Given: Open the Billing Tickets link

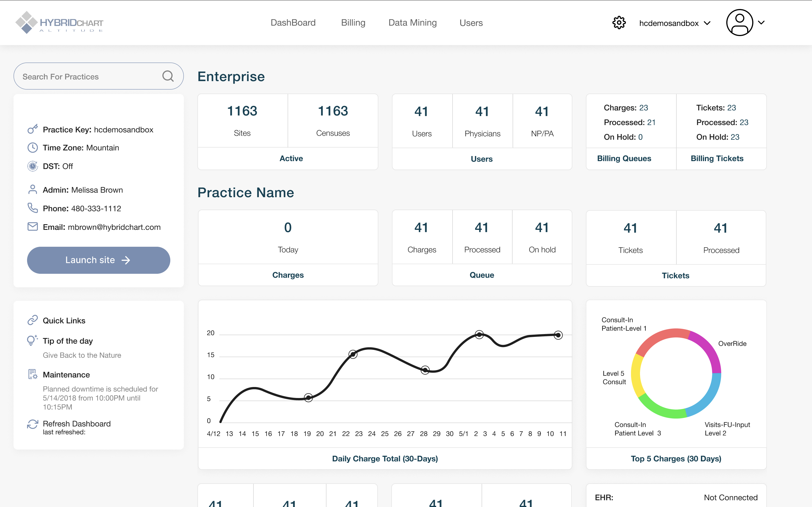Looking at the screenshot, I should (717, 158).
